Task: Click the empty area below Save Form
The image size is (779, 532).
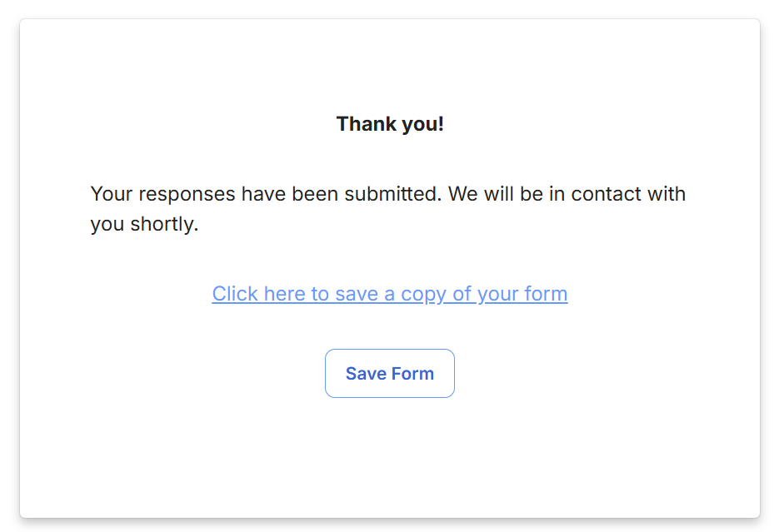Action: [389, 458]
